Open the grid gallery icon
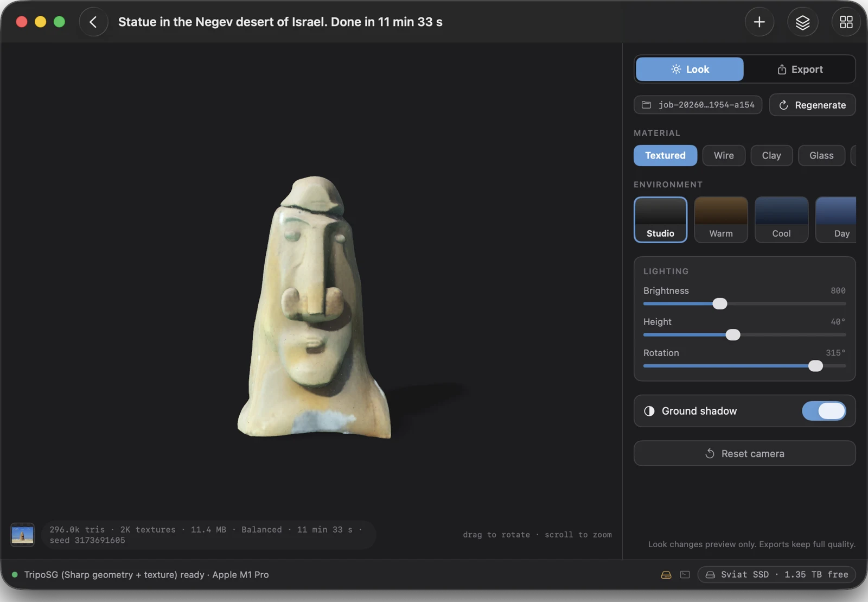868x602 pixels. click(x=846, y=22)
